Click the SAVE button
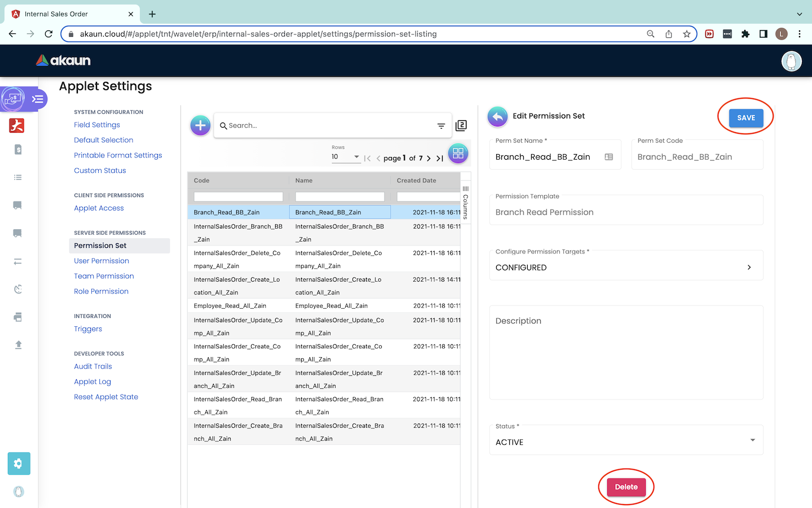Image resolution: width=812 pixels, height=508 pixels. [745, 118]
